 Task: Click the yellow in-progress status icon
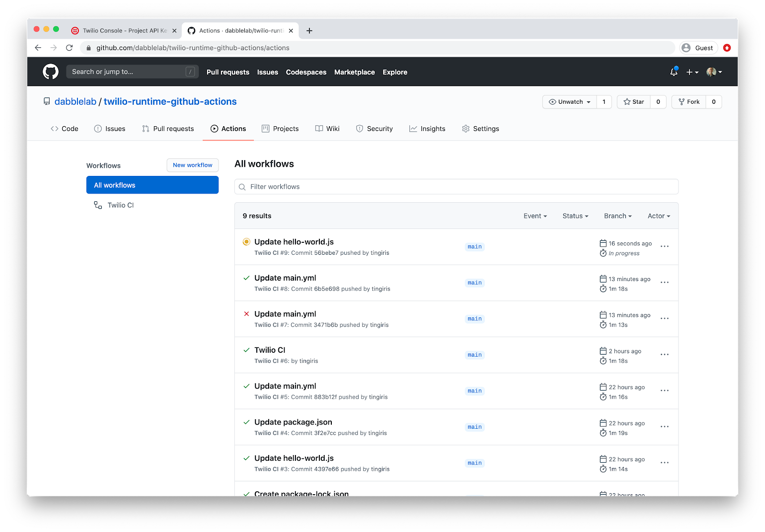coord(246,242)
